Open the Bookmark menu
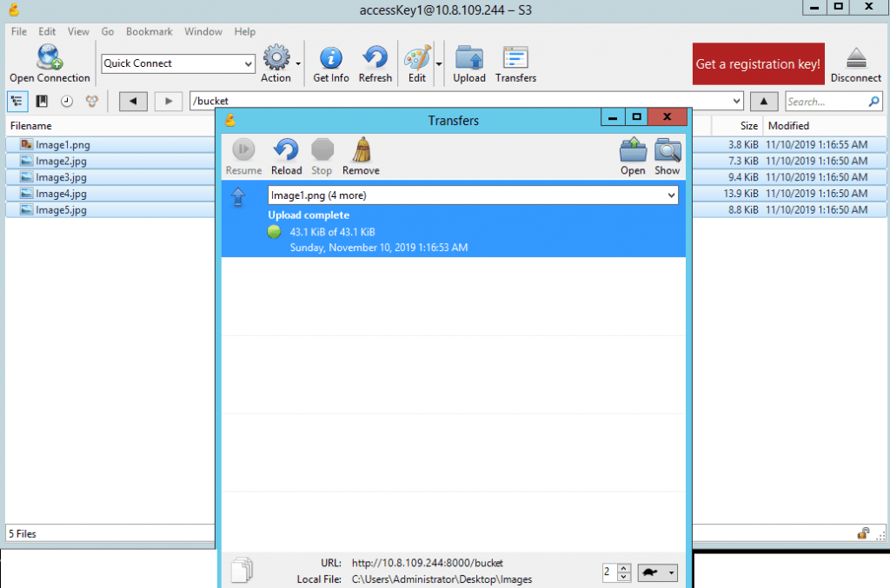890x588 pixels. point(149,31)
